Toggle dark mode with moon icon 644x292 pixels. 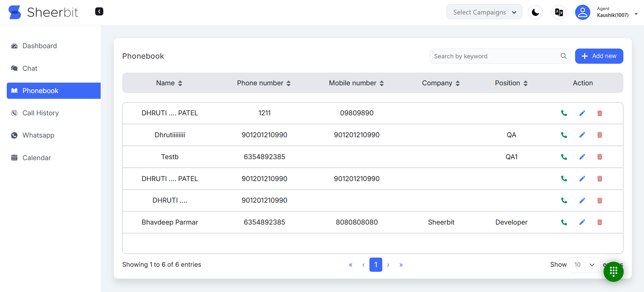535,12
